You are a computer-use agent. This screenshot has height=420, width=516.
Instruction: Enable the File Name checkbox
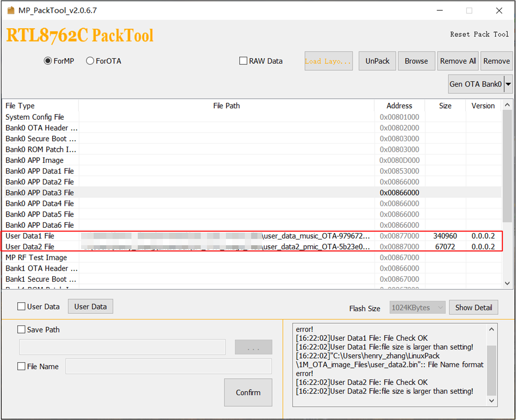coord(22,366)
